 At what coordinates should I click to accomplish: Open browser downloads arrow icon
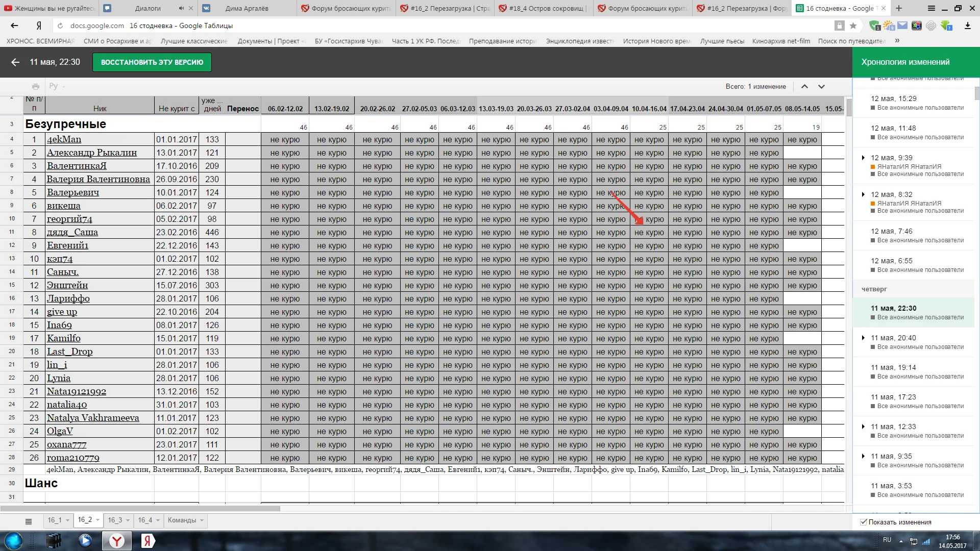[x=967, y=26]
